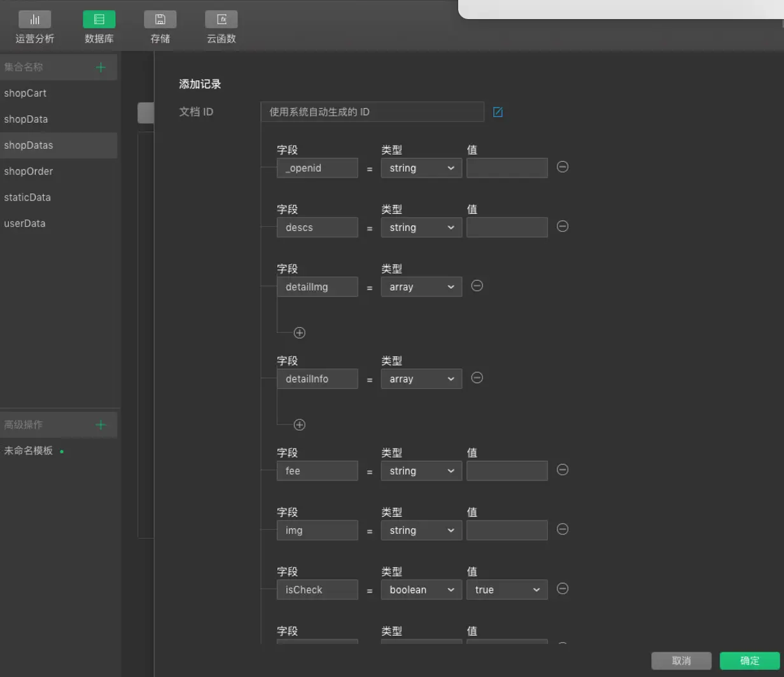Open the array type dropdown for detailInfo
The image size is (784, 677).
click(x=421, y=379)
